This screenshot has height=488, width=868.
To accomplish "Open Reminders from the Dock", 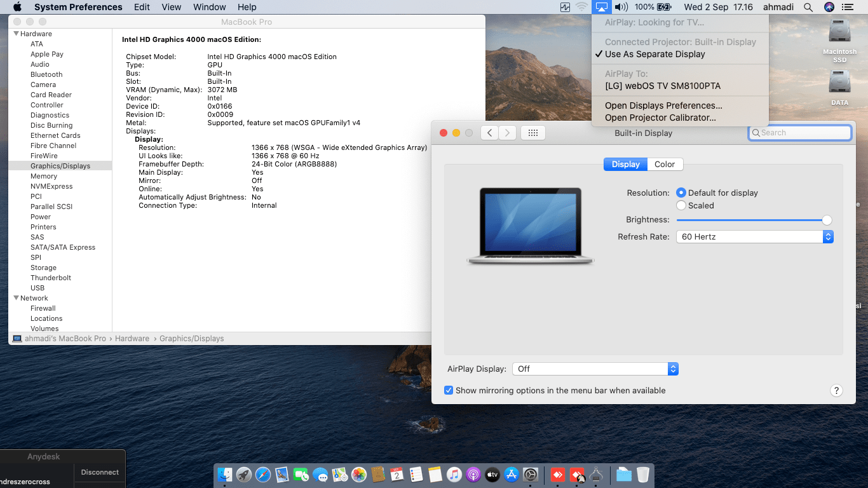I will [416, 475].
